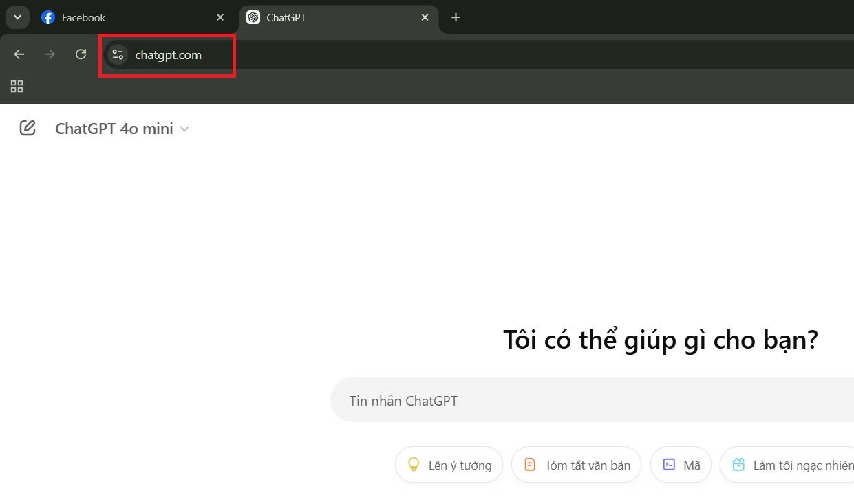View site information icon in address bar
Image resolution: width=854 pixels, height=504 pixels.
click(118, 54)
